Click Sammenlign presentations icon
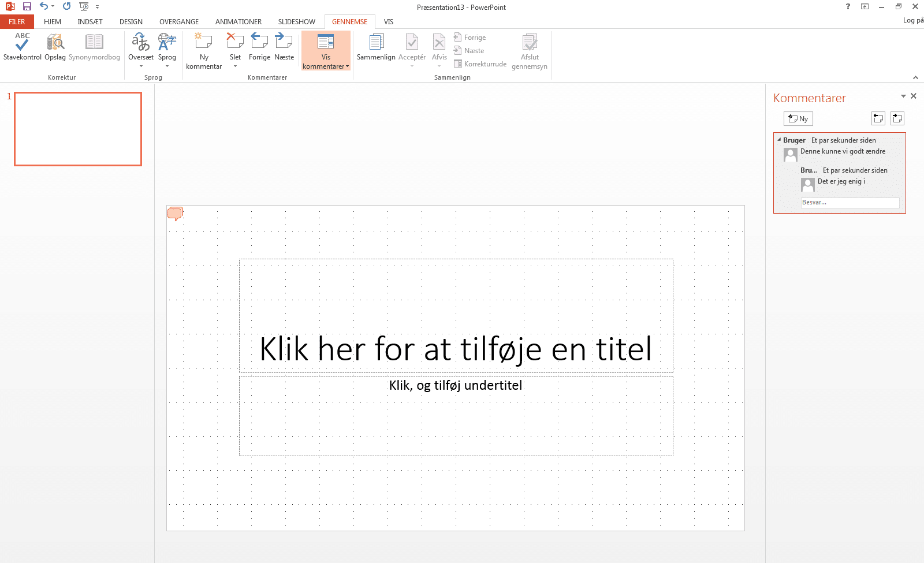The width and height of the screenshot is (924, 563). coord(376,46)
